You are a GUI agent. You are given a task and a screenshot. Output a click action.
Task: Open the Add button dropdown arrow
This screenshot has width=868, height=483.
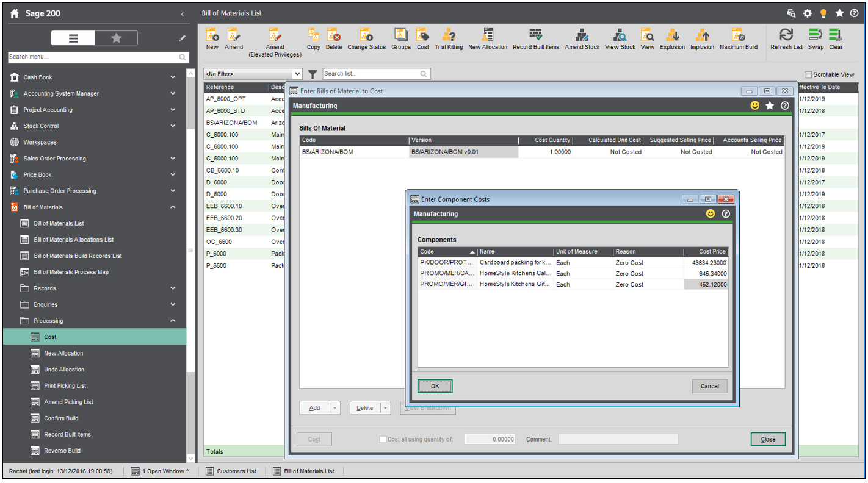tap(335, 408)
